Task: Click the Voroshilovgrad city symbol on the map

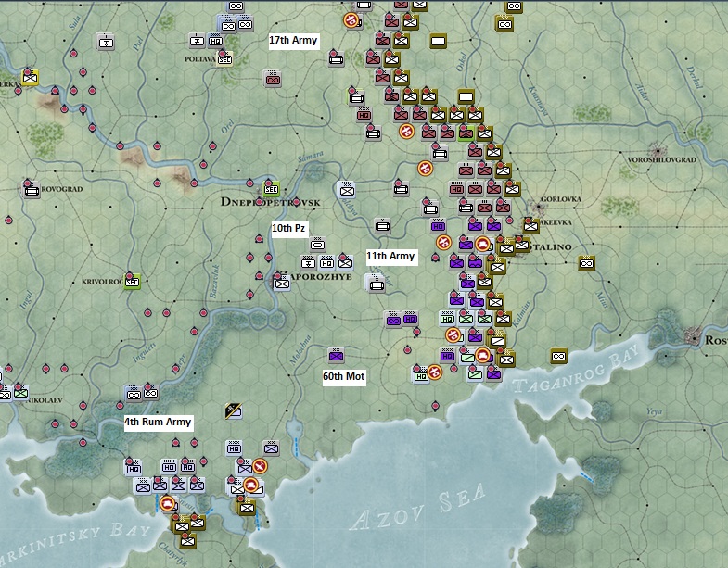Action: [x=658, y=150]
